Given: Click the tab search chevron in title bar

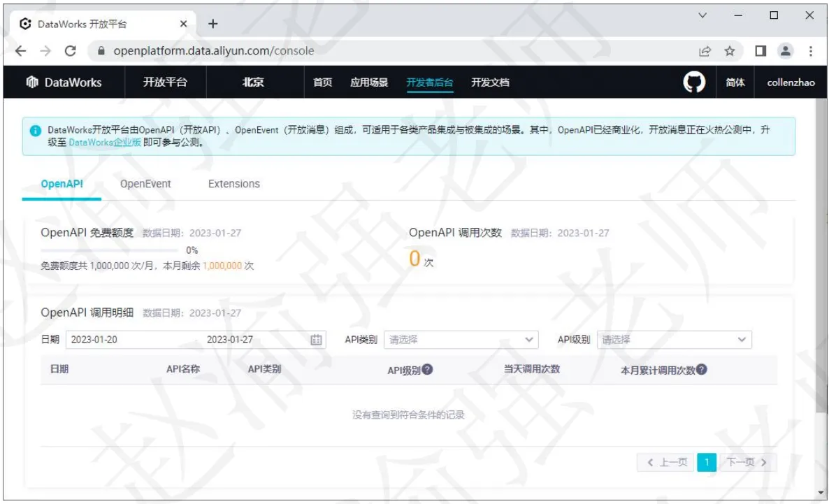Looking at the screenshot, I should (702, 15).
